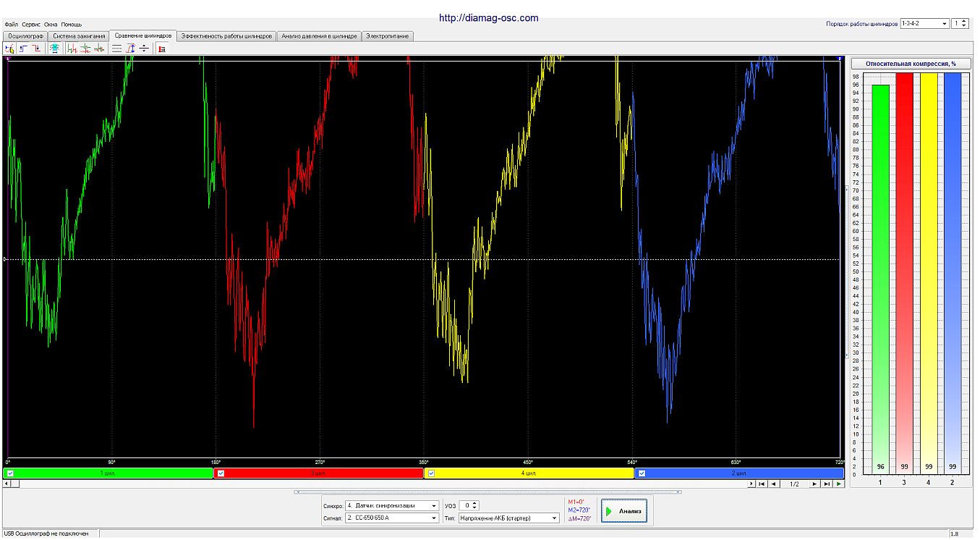Viewport: 980px width, 540px height.
Task: Click the cyan auto-setup icon
Action: (55, 48)
